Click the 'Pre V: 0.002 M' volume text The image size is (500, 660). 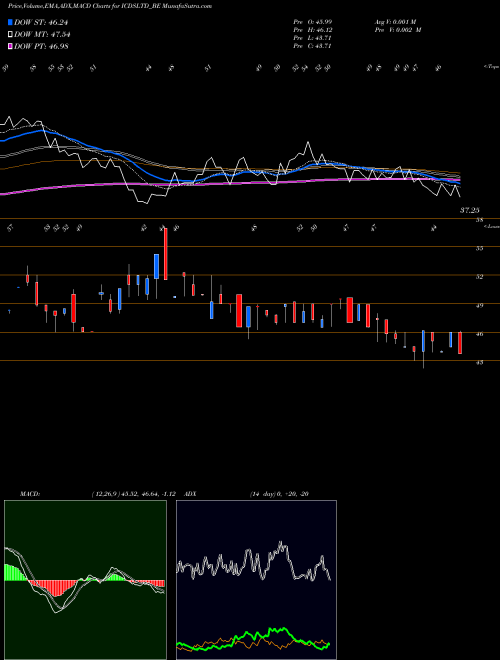click(398, 30)
